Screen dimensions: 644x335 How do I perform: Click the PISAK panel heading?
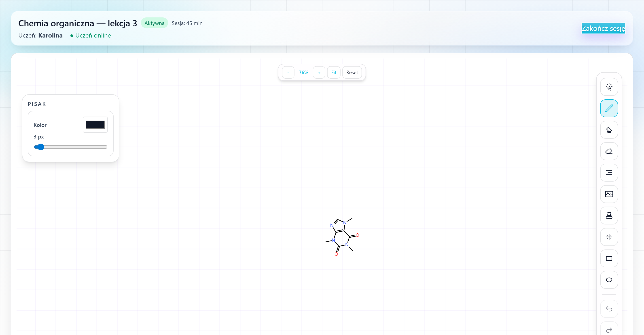37,104
